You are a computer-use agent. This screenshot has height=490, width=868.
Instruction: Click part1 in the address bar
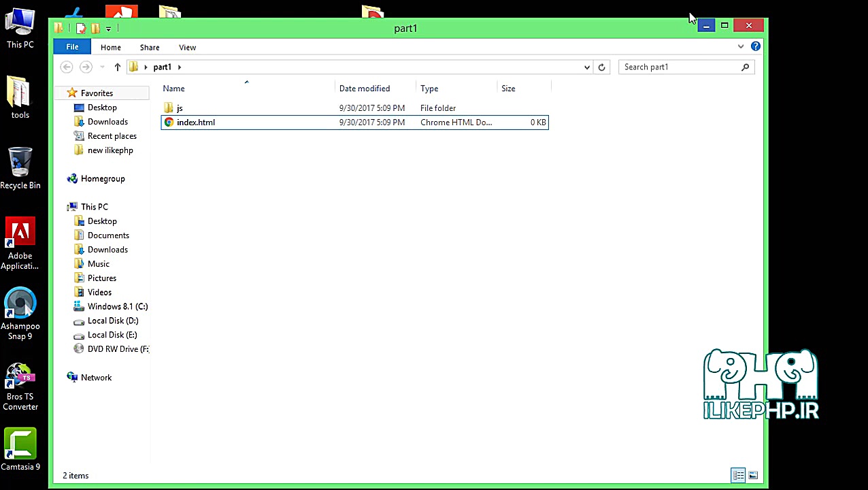click(162, 67)
